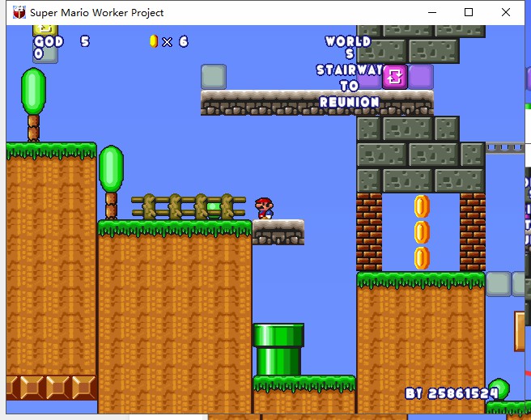The image size is (531, 420).
Task: Click the bottom gold coin between brick pillars
Action: (422, 258)
